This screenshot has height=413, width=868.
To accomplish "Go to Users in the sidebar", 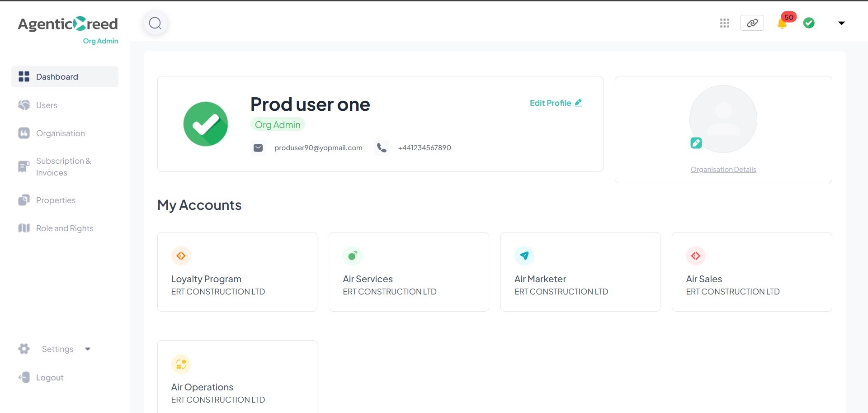I will pos(47,105).
